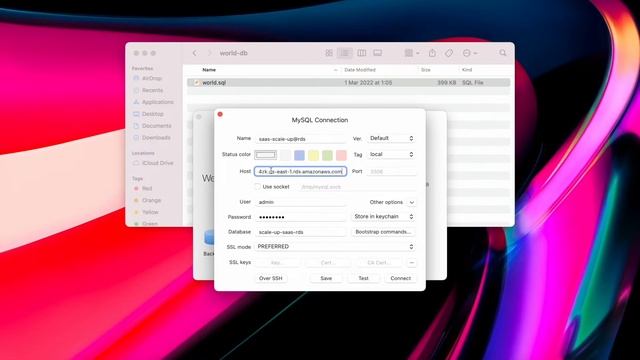Sort Finder list by Kind column

(467, 70)
